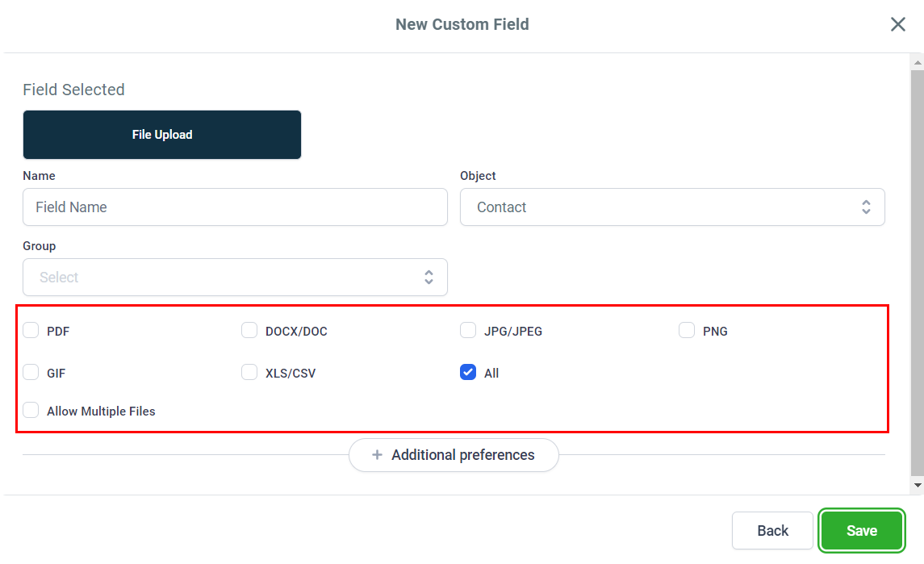The width and height of the screenshot is (924, 564).
Task: Select the PNG file type checkbox
Action: 687,330
